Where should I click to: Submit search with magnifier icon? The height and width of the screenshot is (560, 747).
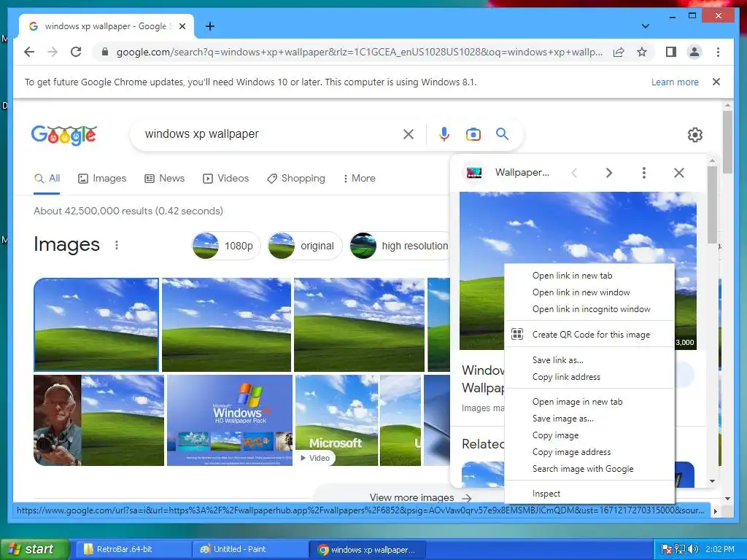coord(502,134)
